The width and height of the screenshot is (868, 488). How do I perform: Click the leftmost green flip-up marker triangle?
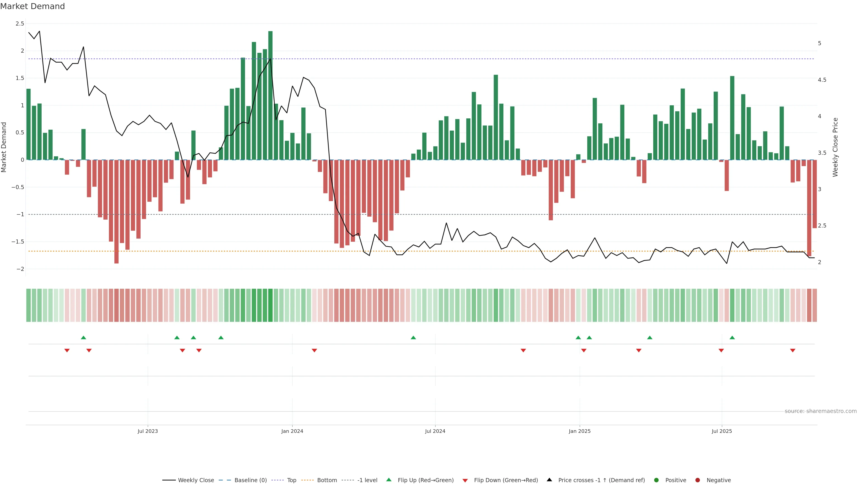tap(84, 338)
